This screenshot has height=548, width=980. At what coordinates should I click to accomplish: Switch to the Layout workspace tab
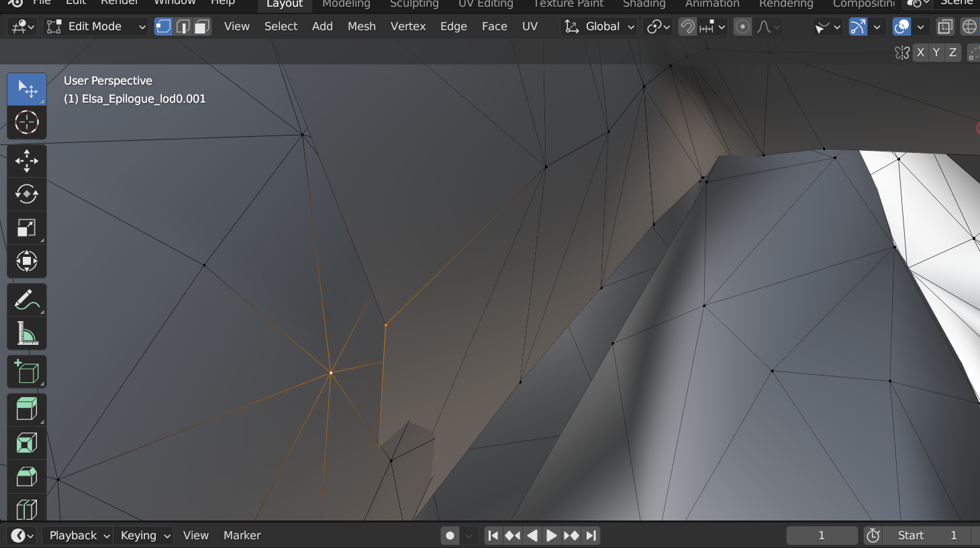pos(285,4)
